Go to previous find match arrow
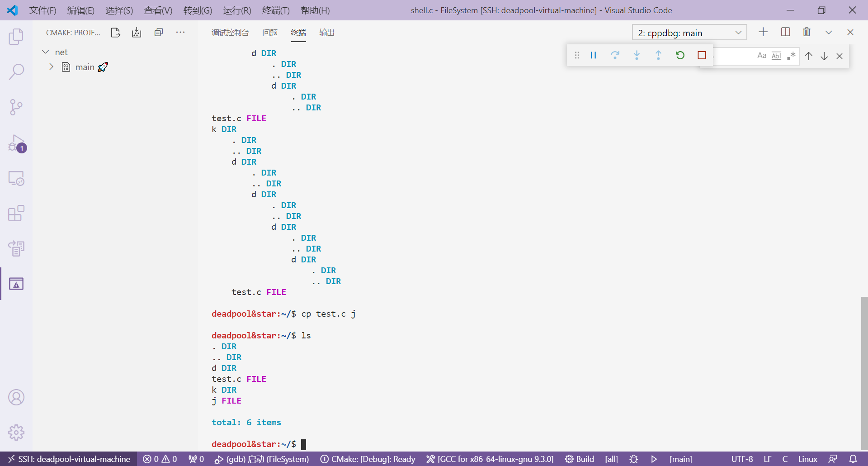Screen dimensions: 868x466 pos(809,56)
